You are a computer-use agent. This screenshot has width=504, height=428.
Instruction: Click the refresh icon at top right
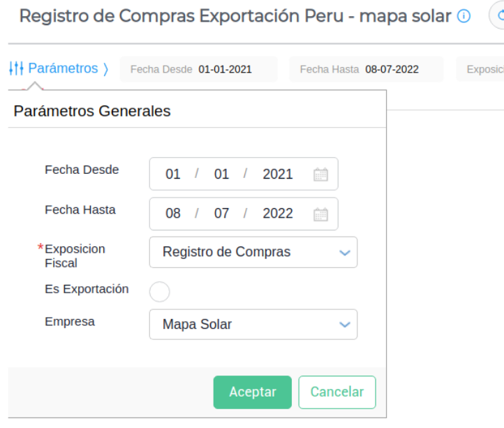click(x=498, y=17)
